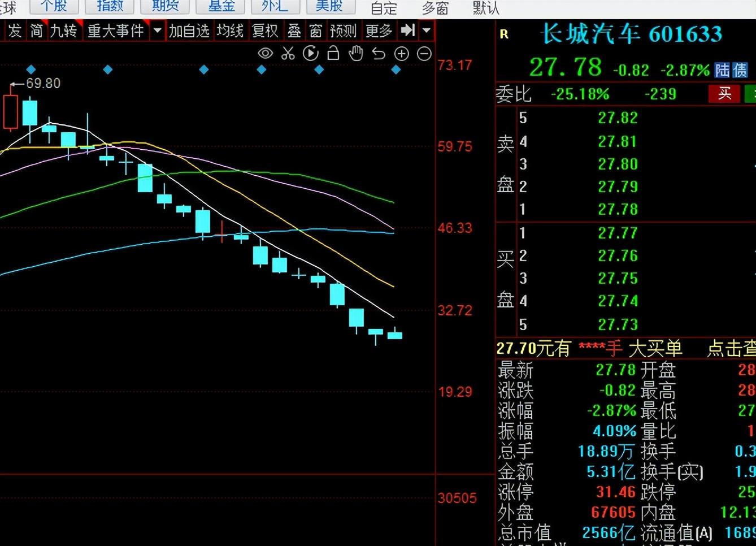Open the 更多 toolbar menu

pyautogui.click(x=379, y=31)
